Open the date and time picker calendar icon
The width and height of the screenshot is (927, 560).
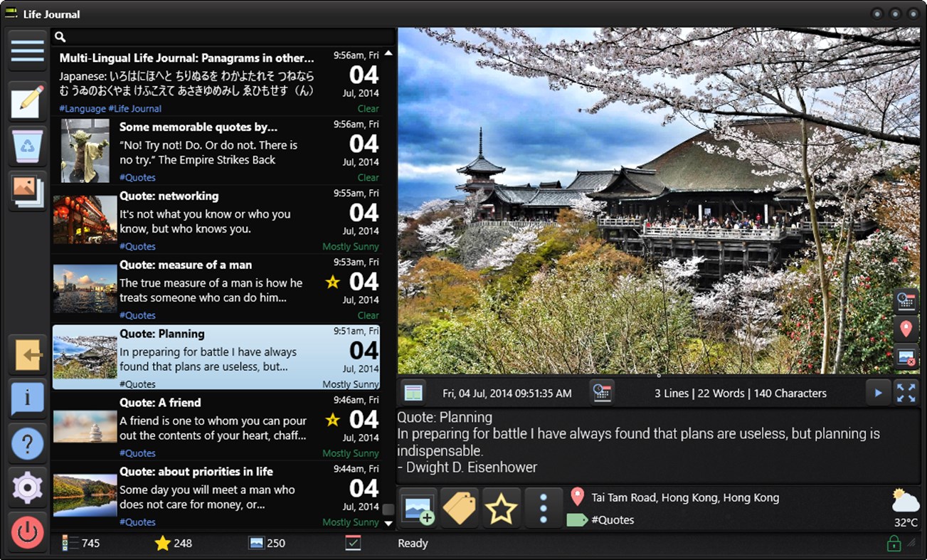(x=601, y=391)
